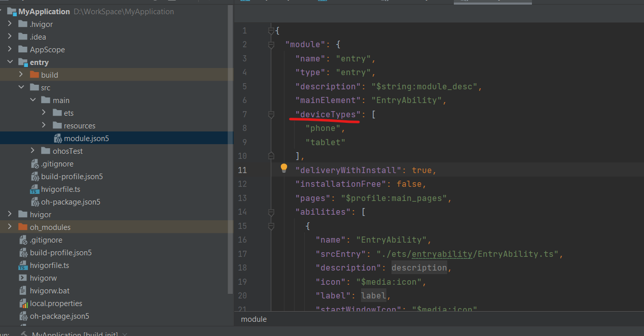644x336 pixels.
Task: Click .gitignore file icon inside entry folder
Action: tap(35, 164)
